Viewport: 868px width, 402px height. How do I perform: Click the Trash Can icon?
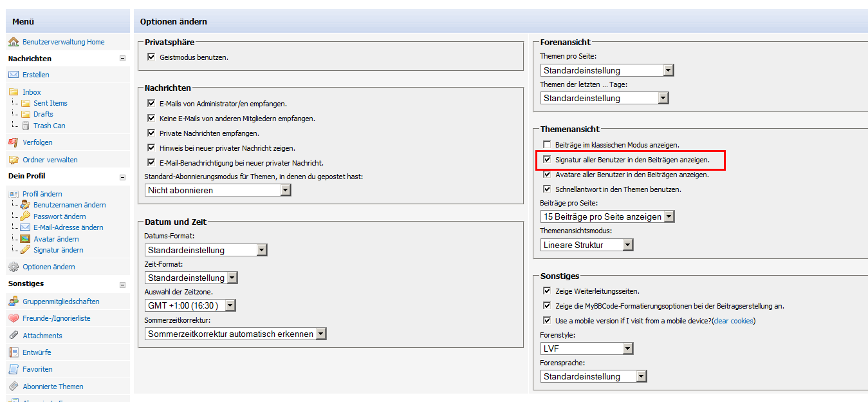tap(26, 126)
